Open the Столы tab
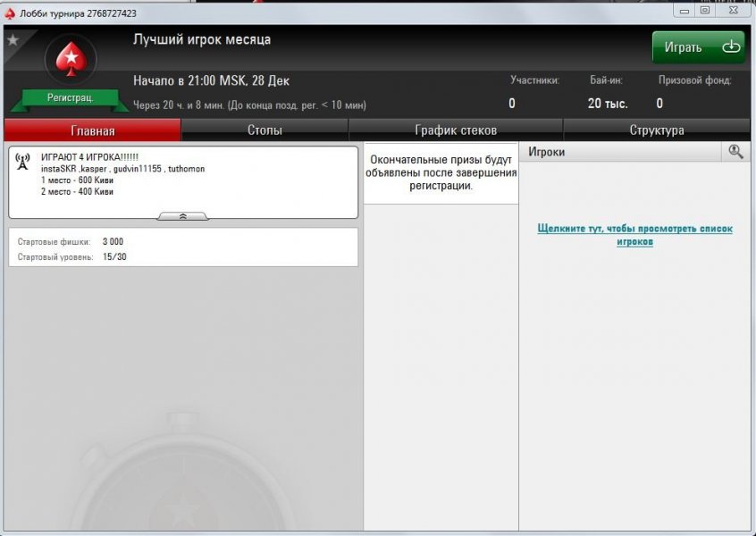This screenshot has height=536, width=756. tap(265, 130)
